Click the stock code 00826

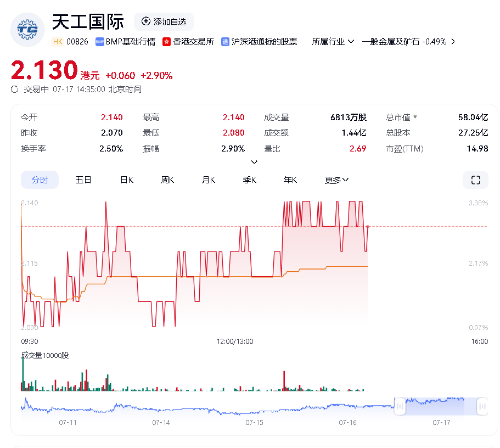pos(77,42)
